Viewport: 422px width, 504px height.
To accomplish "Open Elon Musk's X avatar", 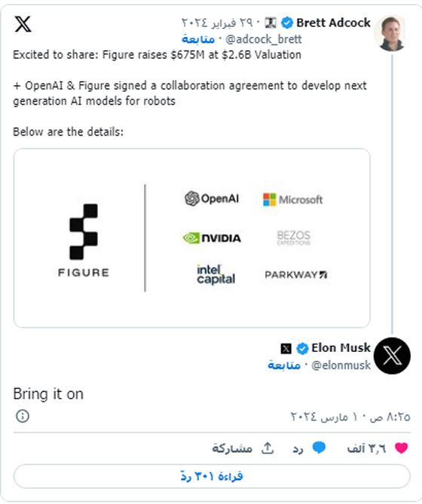I will click(x=392, y=356).
